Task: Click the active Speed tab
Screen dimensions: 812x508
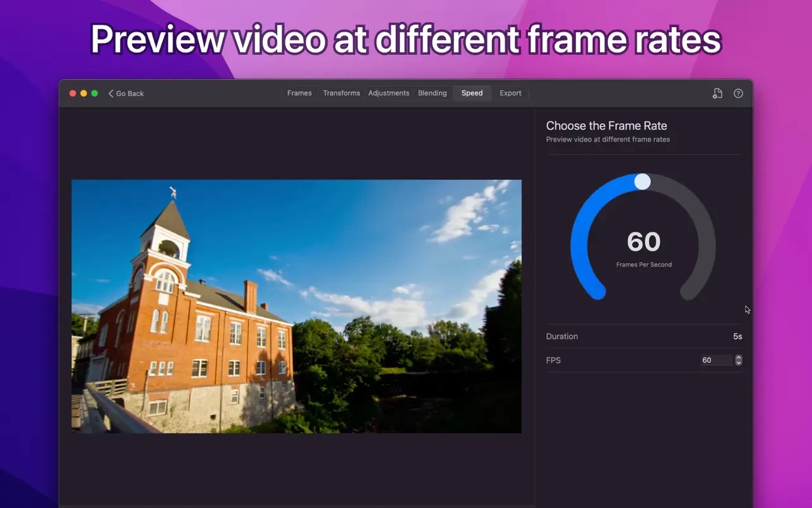Action: point(472,94)
